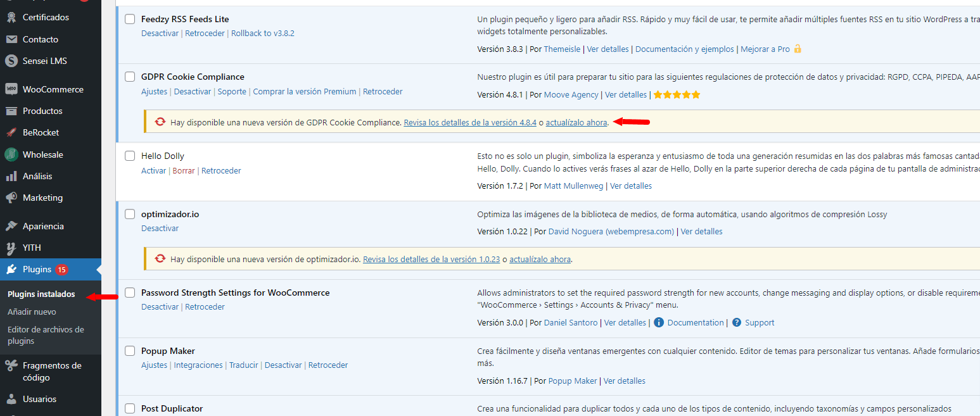Click the Contacto envelope icon
980x416 pixels.
[x=11, y=39]
